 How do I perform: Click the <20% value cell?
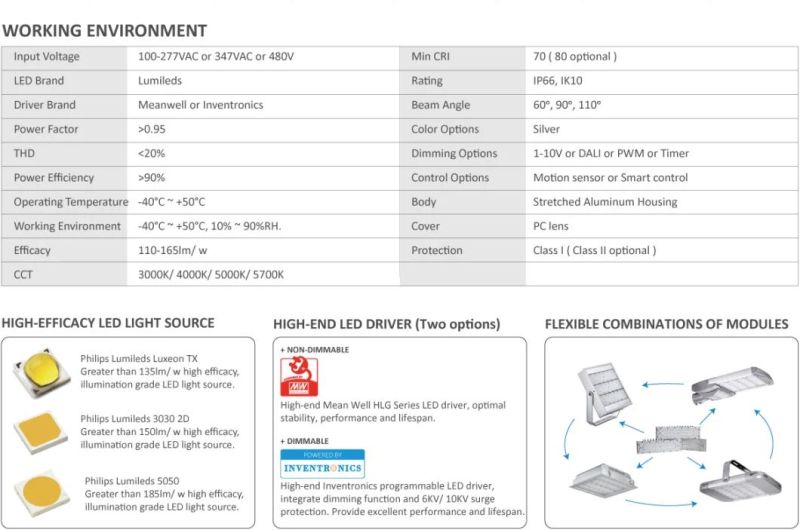click(263, 154)
